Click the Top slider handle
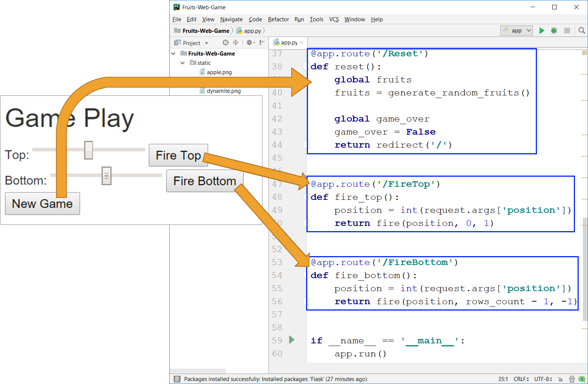588x384 pixels. pyautogui.click(x=88, y=150)
